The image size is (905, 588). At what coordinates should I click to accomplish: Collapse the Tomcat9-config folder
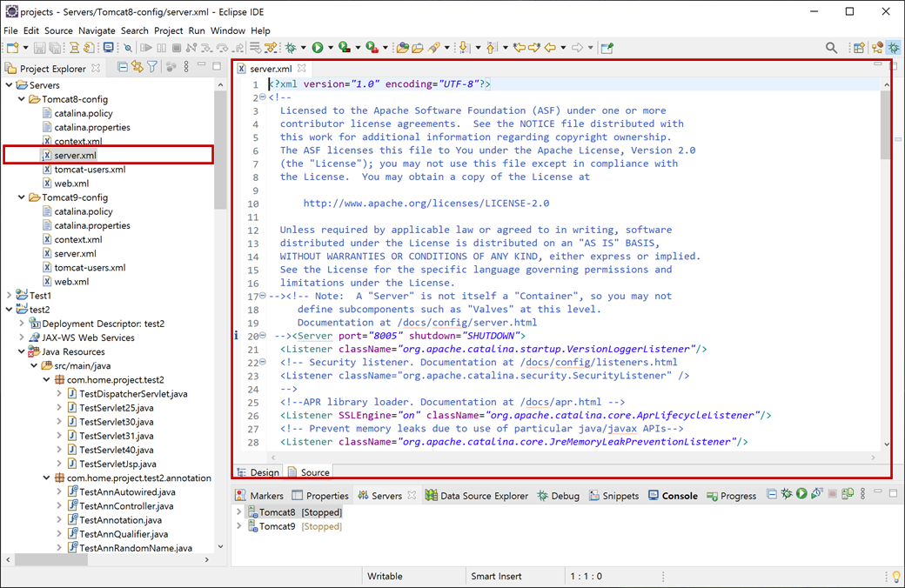[22, 197]
